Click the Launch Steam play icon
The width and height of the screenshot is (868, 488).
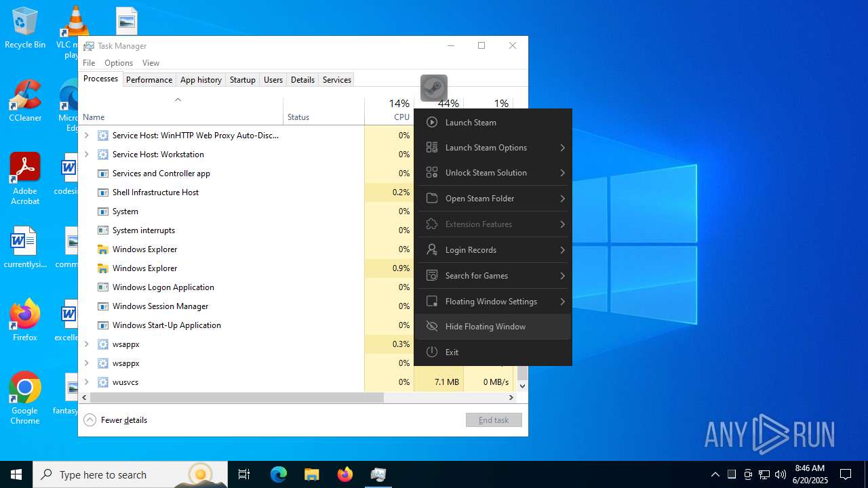[431, 122]
